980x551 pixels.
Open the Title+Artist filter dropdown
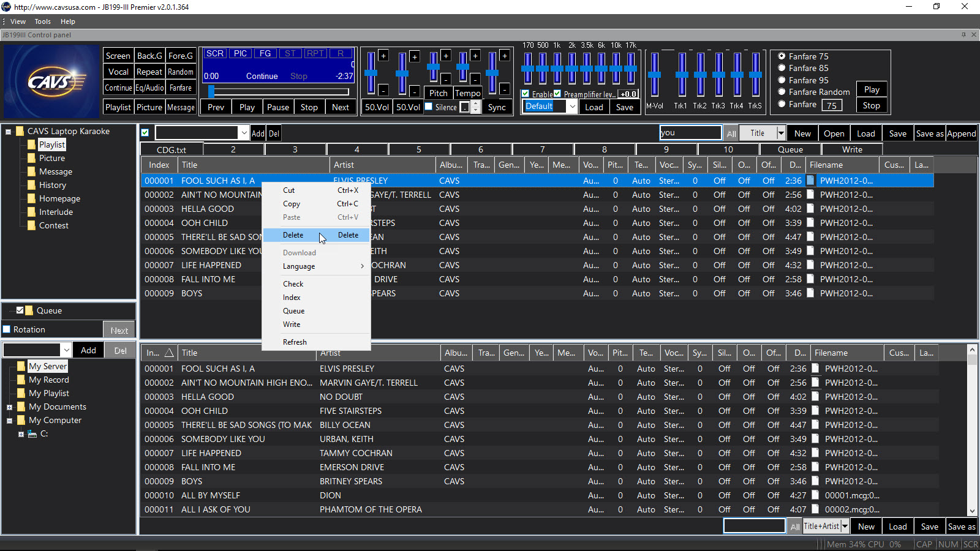tap(845, 526)
